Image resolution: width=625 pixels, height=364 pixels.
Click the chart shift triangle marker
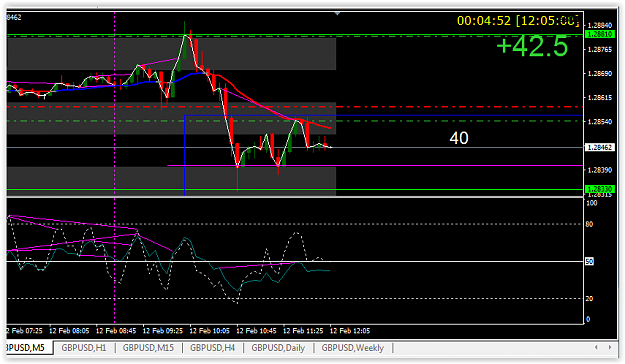(337, 14)
